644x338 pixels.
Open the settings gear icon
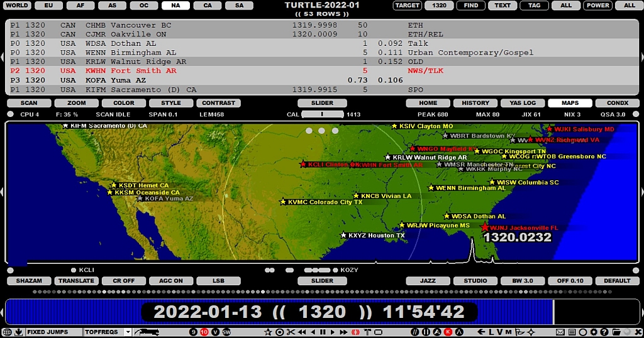click(x=593, y=332)
